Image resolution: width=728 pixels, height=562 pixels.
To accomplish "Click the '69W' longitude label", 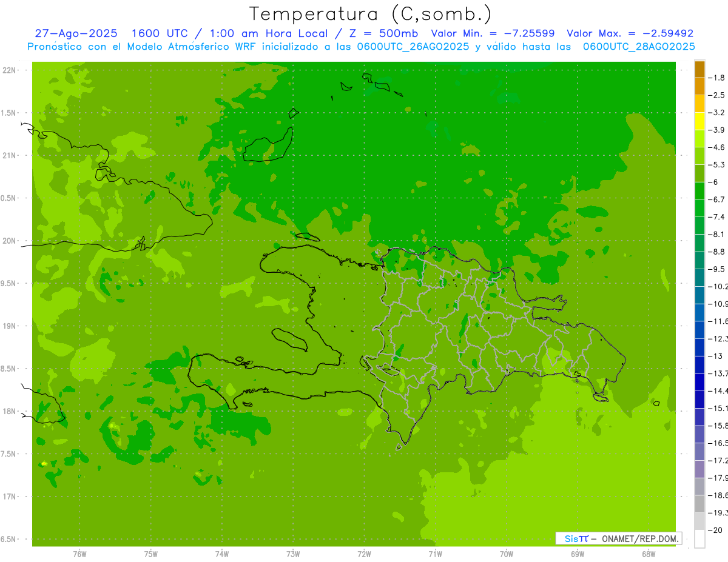I will (578, 554).
